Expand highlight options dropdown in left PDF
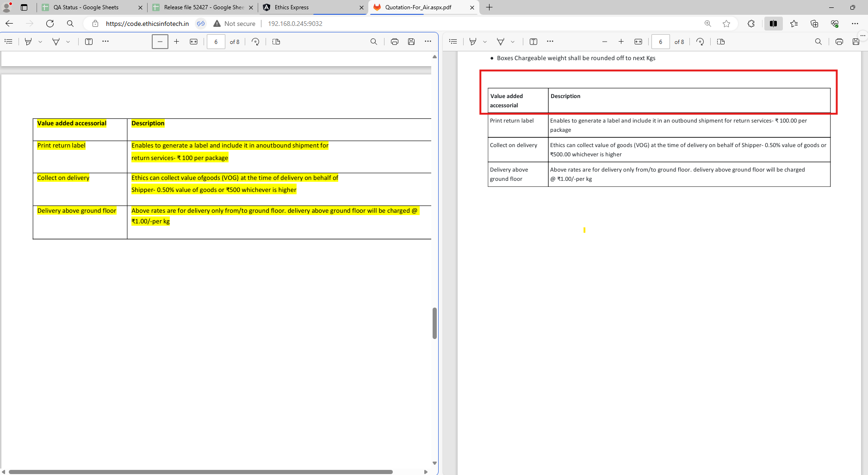 coord(40,42)
